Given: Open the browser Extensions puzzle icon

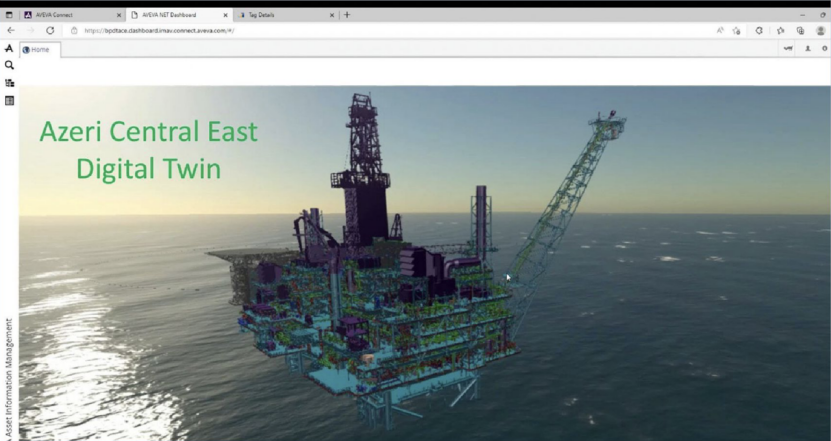Looking at the screenshot, I should coord(759,31).
